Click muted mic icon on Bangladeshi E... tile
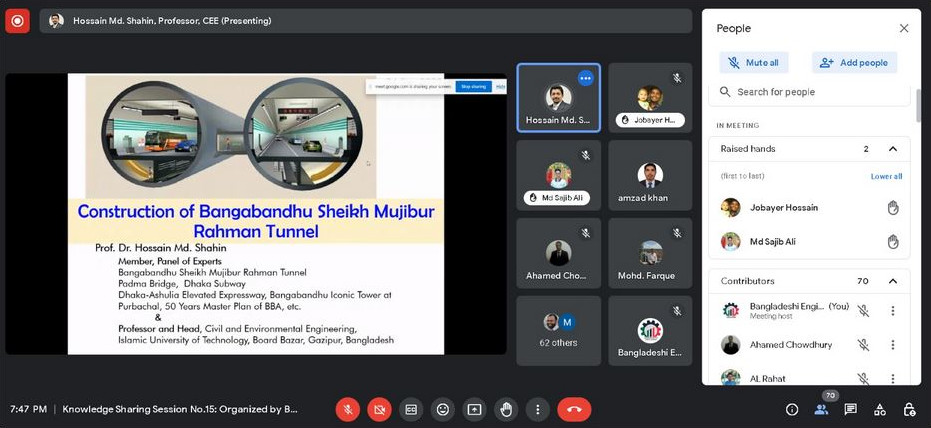The image size is (931, 428). pos(677,311)
